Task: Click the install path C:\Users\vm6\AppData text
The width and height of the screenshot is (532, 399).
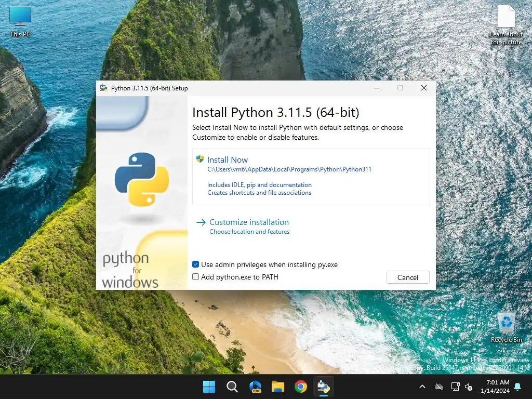Action: 289,169
